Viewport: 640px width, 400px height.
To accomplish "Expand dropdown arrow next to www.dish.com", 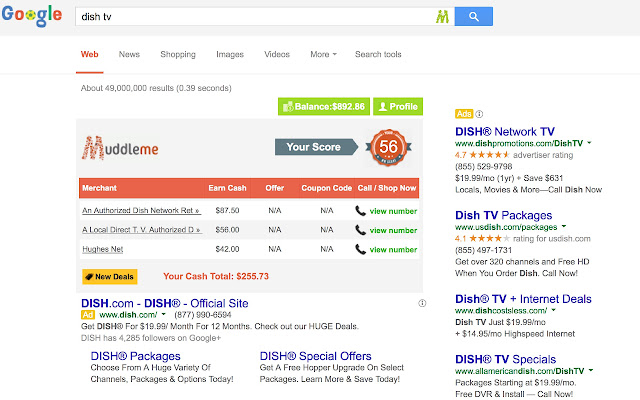I will 164,314.
